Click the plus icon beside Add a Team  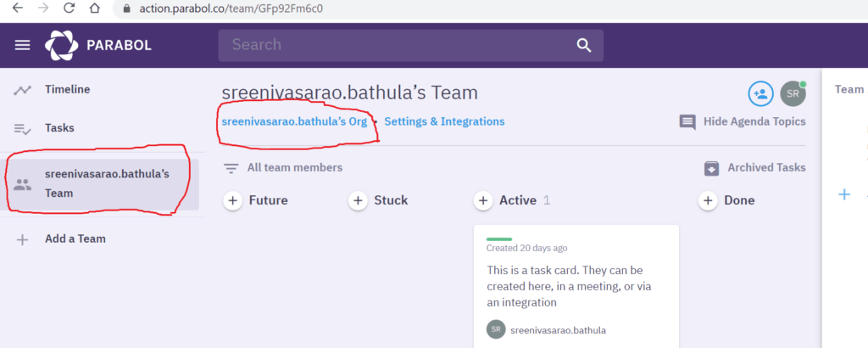click(22, 240)
